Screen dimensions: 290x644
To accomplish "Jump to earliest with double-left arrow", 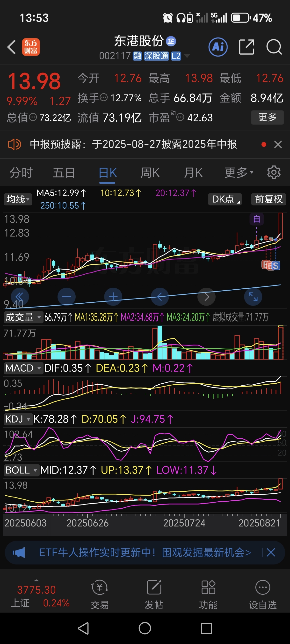I will (x=20, y=297).
